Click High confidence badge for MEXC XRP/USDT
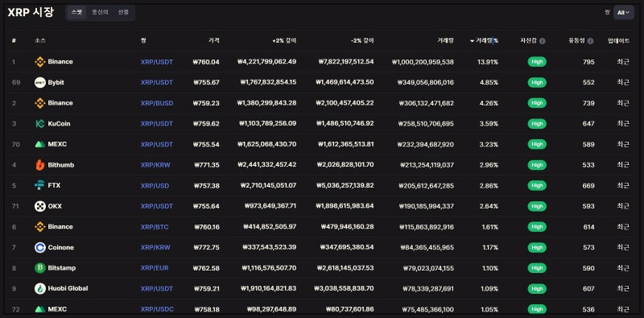The height and width of the screenshot is (318, 644). [x=537, y=144]
